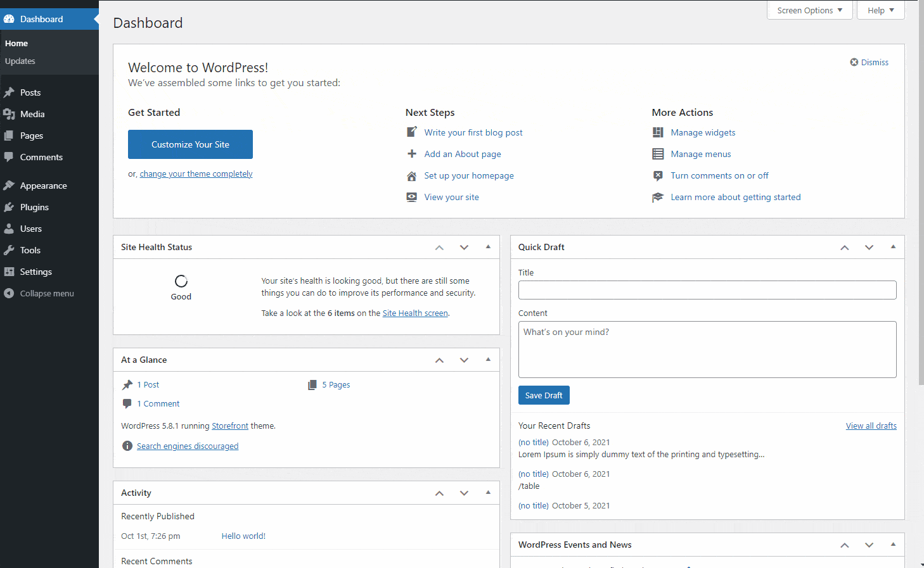Click the Settings sliders icon

[x=9, y=272]
